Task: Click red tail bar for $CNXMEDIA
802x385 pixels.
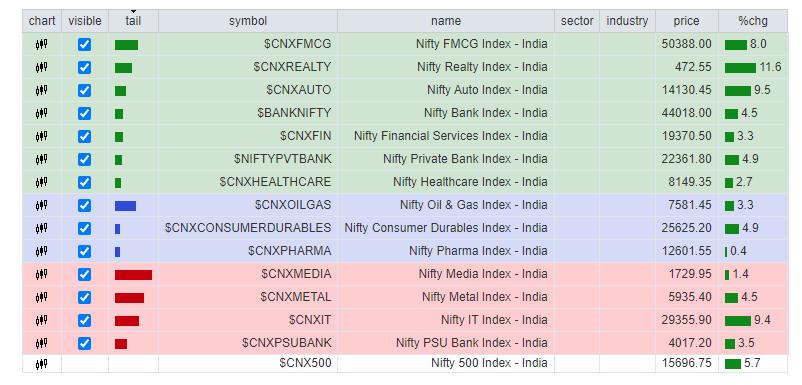Action: [133, 275]
